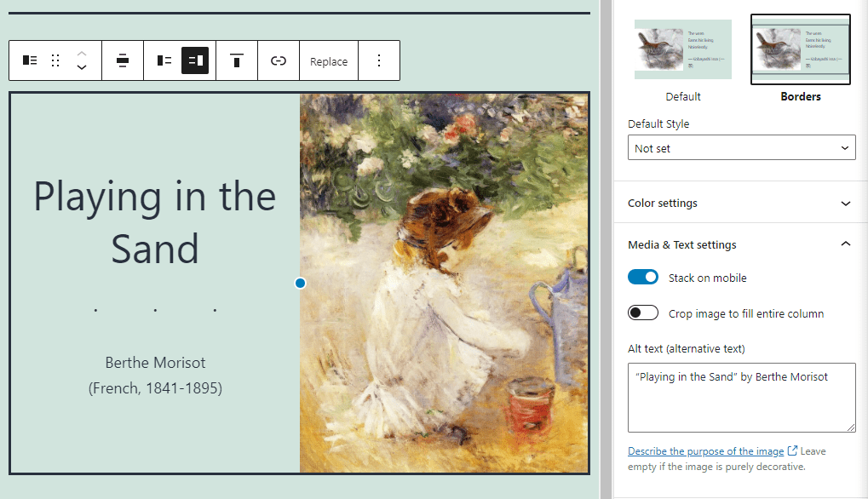
Task: Click the insert link icon
Action: pyautogui.click(x=279, y=60)
